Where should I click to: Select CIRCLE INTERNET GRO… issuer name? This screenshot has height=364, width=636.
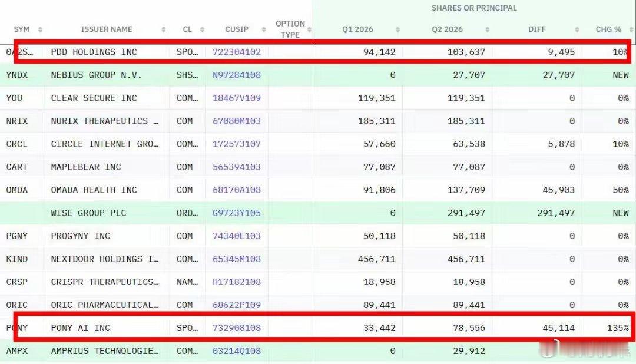tap(105, 144)
